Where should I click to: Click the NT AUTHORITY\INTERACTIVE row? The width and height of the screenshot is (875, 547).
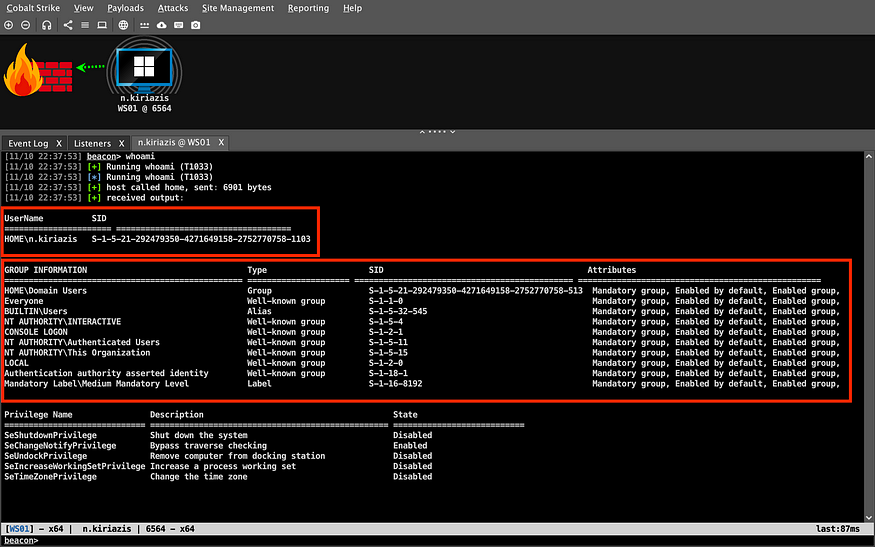[x=422, y=322]
